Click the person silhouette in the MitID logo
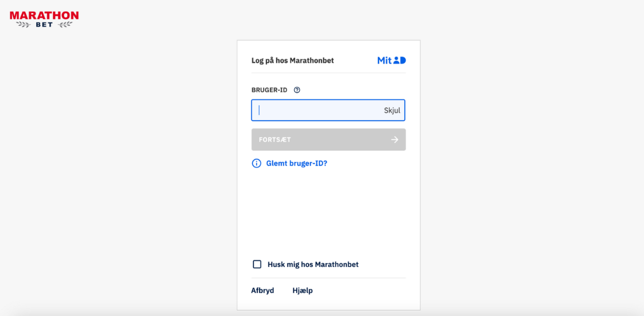644x316 pixels. [396, 60]
